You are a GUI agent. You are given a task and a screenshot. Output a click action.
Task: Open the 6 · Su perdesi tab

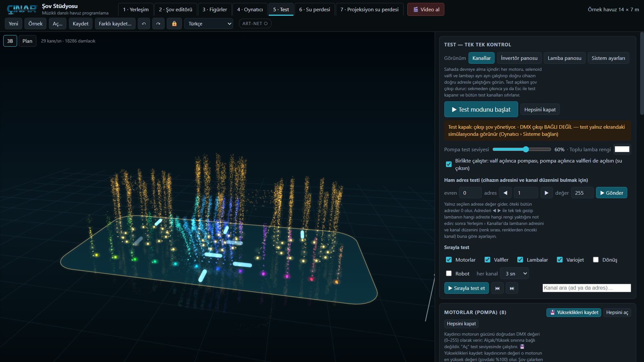315,9
